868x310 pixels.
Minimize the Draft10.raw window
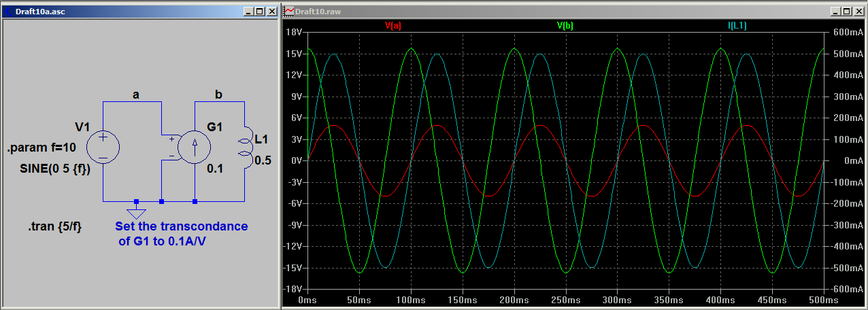click(835, 12)
